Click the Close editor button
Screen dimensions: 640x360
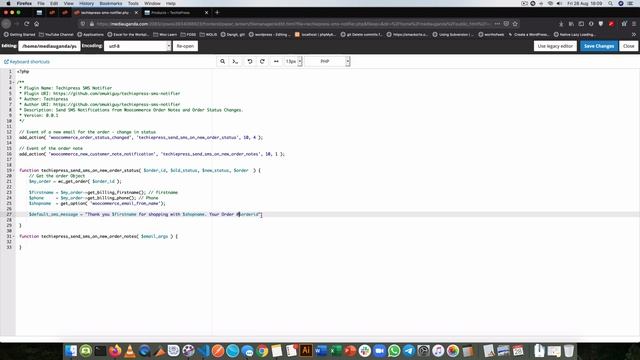(x=629, y=46)
